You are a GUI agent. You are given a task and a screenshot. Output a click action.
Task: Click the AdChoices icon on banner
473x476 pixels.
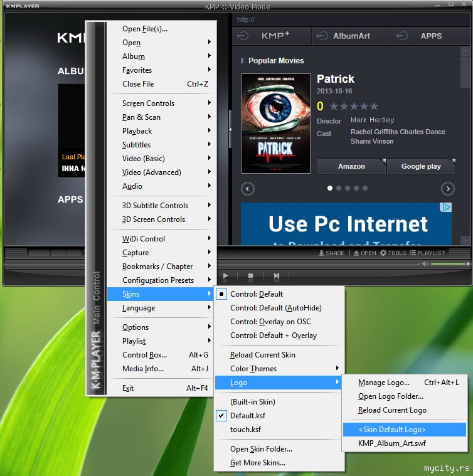pyautogui.click(x=445, y=208)
